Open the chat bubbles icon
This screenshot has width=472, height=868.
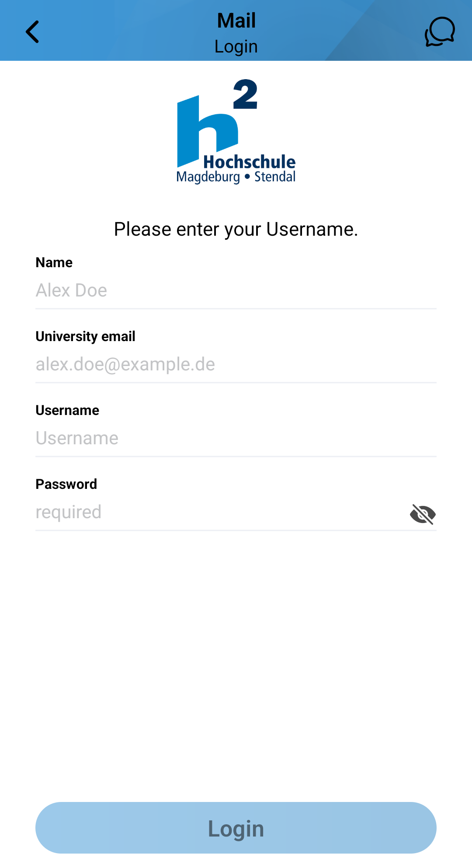(x=440, y=32)
